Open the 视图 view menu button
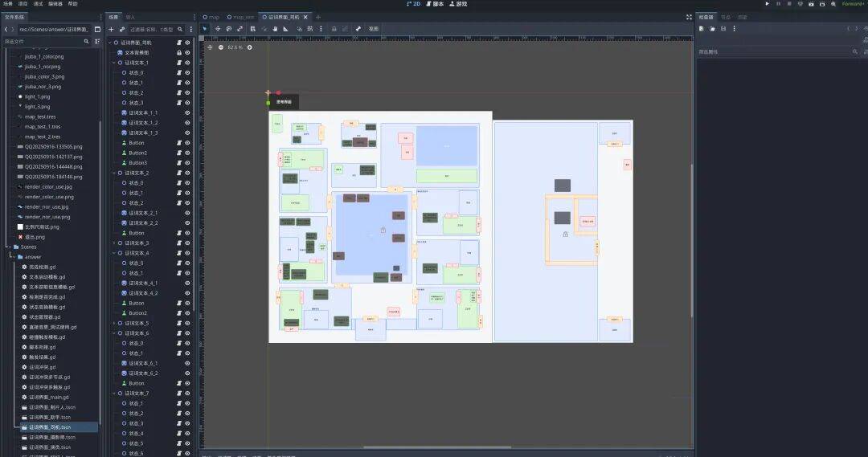 (374, 29)
